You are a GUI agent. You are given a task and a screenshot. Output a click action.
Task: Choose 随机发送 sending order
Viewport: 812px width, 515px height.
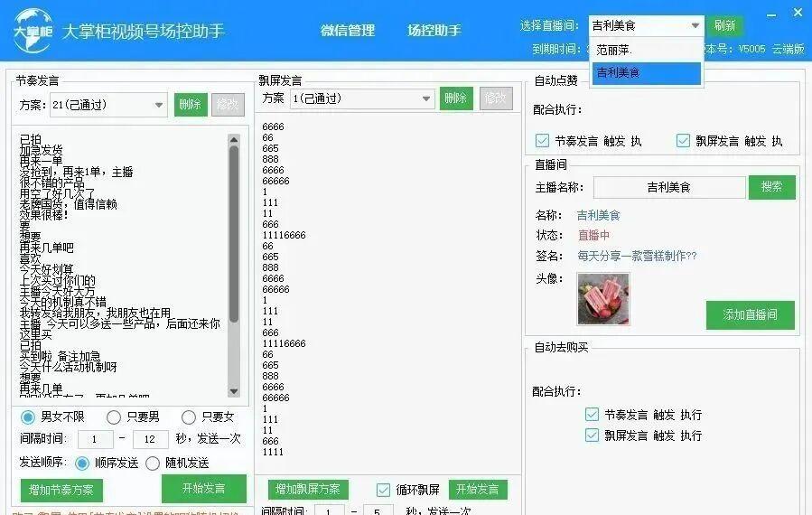click(x=153, y=463)
